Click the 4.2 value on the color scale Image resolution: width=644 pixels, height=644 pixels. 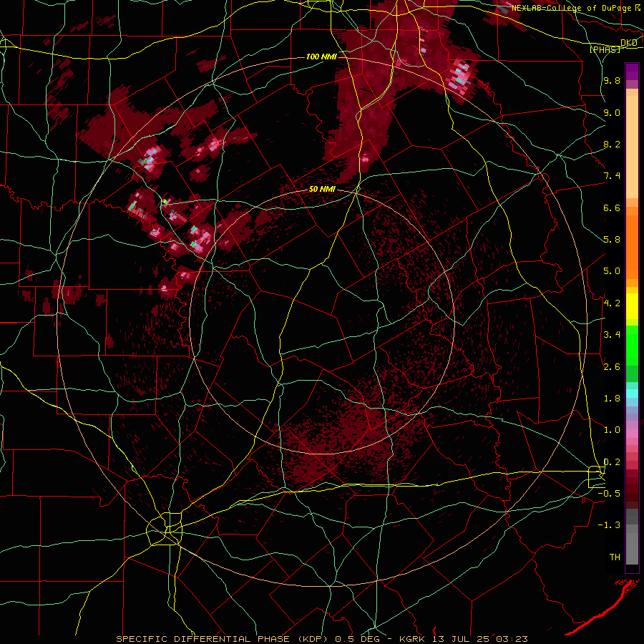pos(612,303)
